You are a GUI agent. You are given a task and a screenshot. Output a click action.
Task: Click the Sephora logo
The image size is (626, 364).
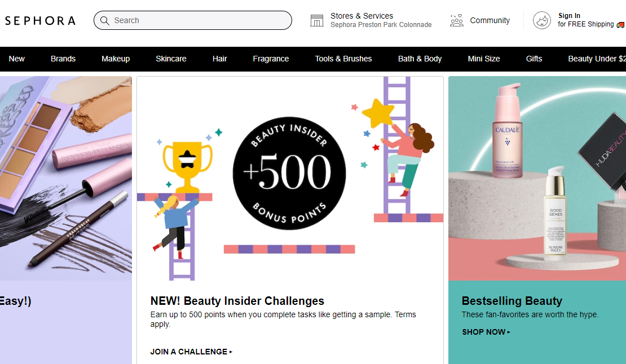point(40,21)
